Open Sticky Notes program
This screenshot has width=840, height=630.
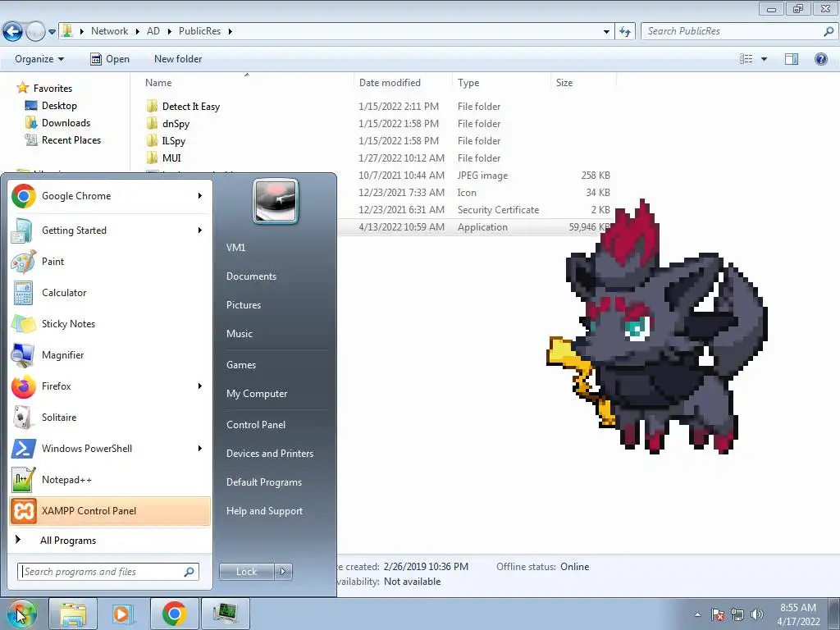pos(110,323)
